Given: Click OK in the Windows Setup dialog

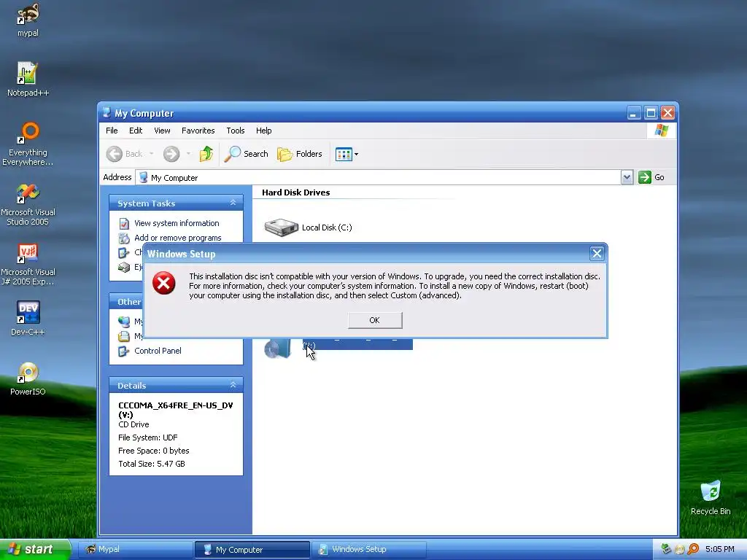Looking at the screenshot, I should (x=375, y=320).
